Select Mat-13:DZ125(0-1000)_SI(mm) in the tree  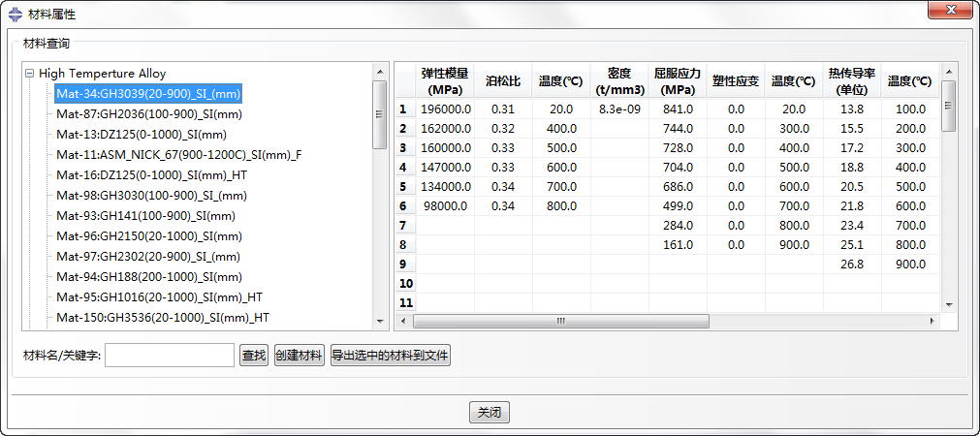click(x=141, y=135)
